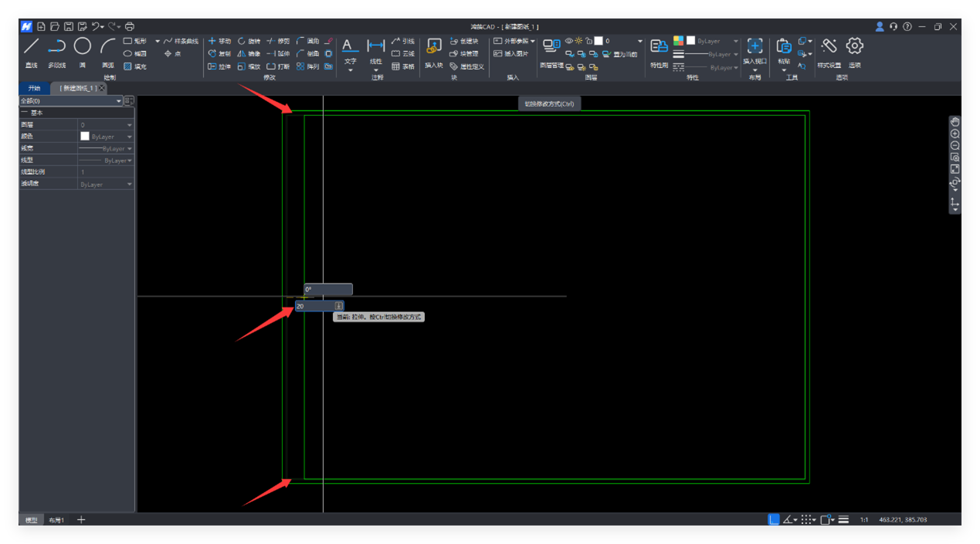Click the distance input field showing 20
The height and width of the screenshot is (544, 980).
click(x=314, y=306)
